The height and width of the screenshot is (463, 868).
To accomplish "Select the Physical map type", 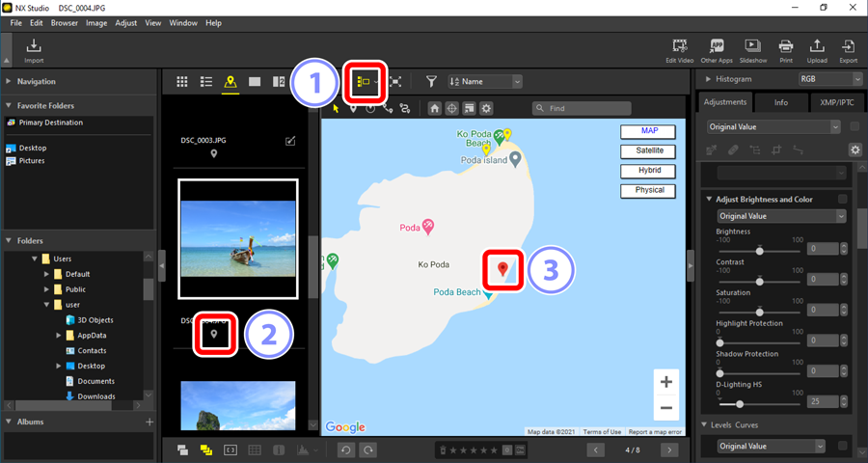I will pyautogui.click(x=648, y=191).
